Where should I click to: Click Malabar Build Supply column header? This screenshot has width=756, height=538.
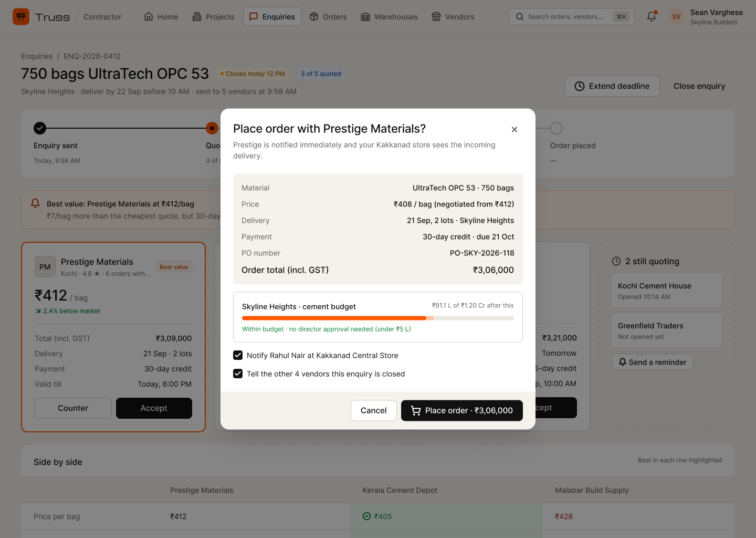point(592,490)
